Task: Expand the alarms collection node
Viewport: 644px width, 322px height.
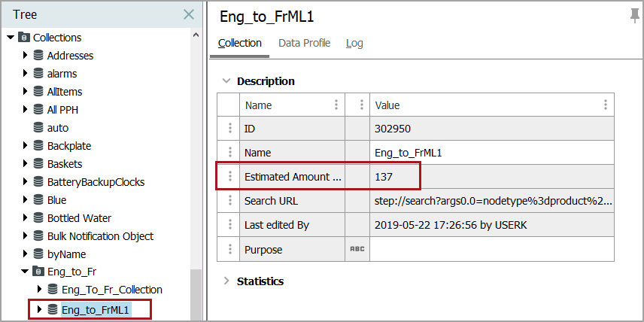Action: (x=25, y=74)
